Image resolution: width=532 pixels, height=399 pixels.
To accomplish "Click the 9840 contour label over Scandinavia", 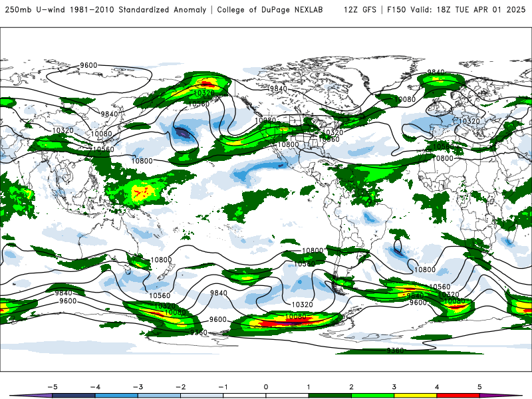I will [436, 72].
